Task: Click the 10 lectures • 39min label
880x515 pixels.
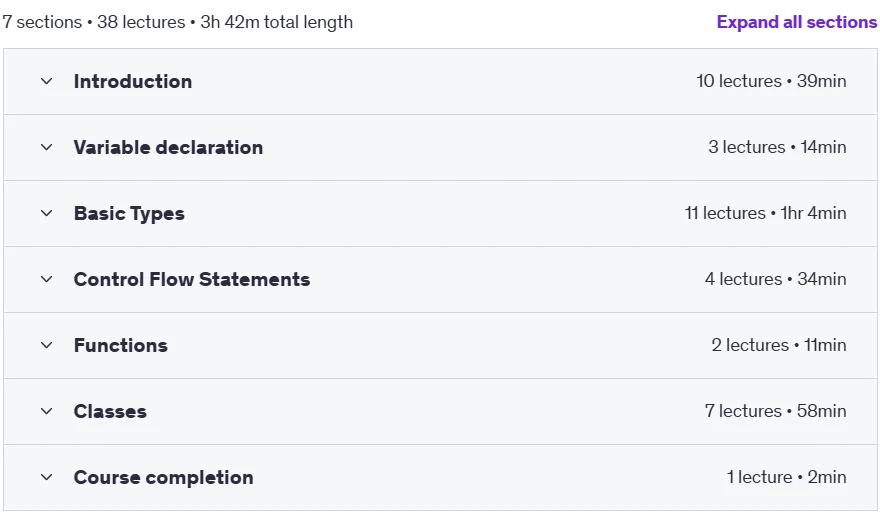Action: point(771,81)
